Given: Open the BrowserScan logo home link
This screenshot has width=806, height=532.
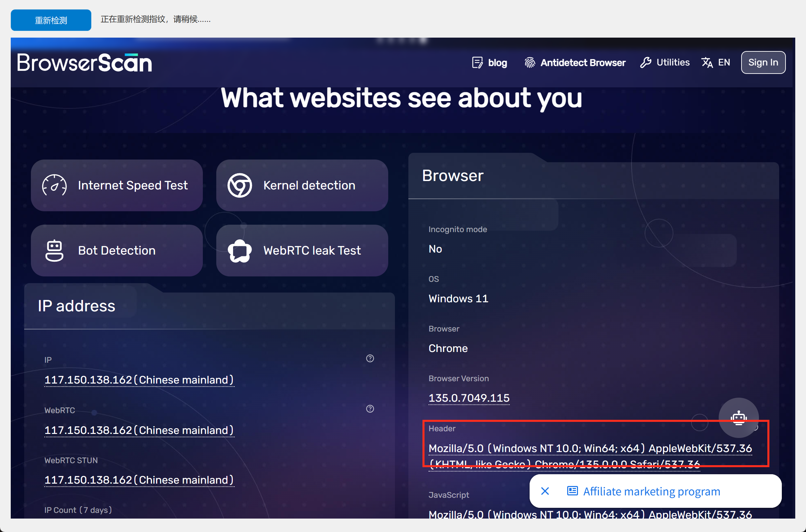Looking at the screenshot, I should pos(85,63).
